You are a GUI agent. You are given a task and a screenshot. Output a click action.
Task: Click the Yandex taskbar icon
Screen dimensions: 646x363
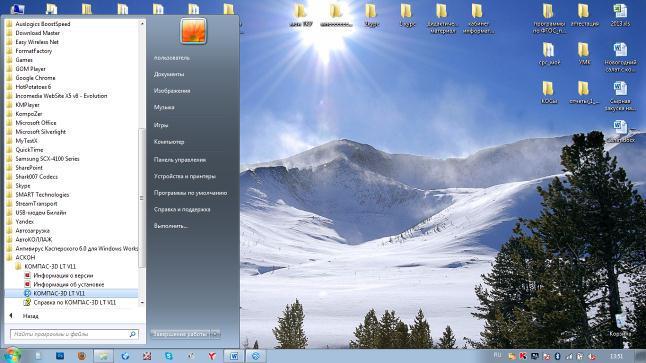click(x=212, y=356)
